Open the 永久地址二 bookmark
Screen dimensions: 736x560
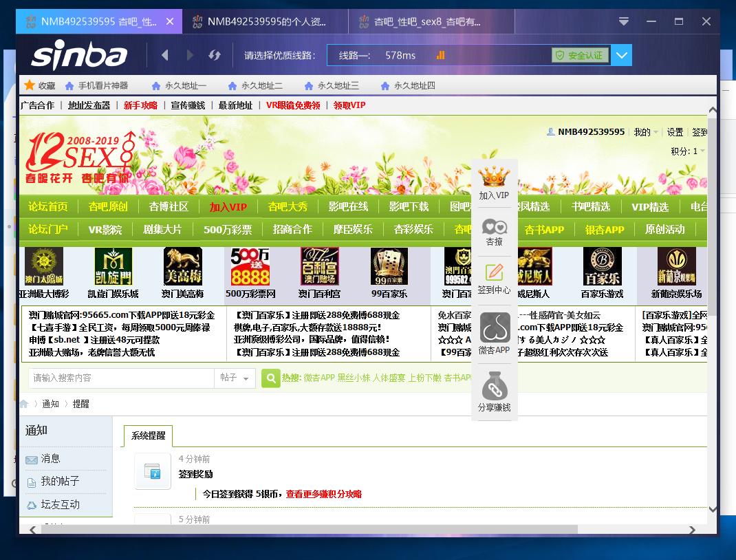coord(255,85)
